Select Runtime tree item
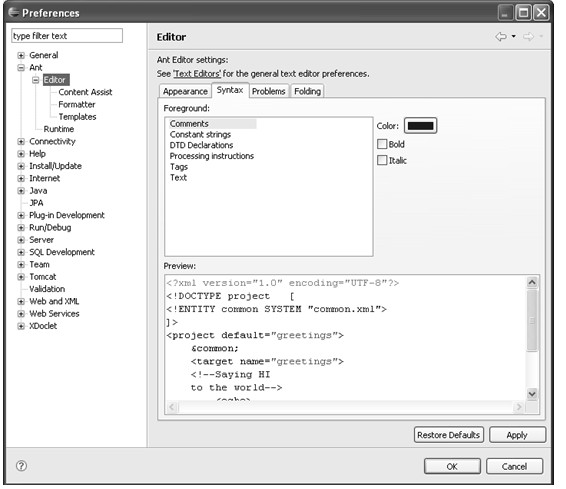 [x=58, y=129]
